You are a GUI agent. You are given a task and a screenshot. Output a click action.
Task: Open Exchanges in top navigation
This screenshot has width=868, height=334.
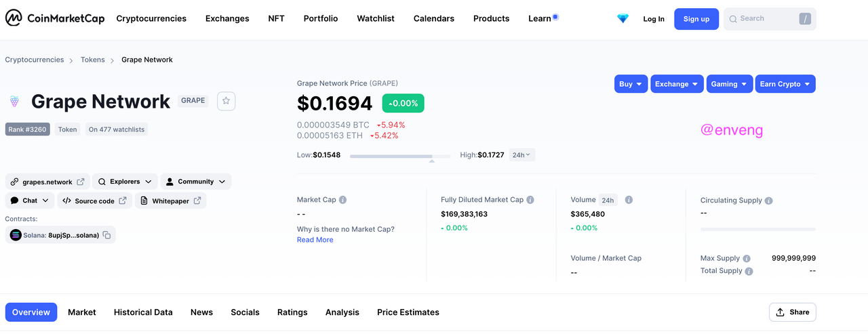tap(227, 19)
